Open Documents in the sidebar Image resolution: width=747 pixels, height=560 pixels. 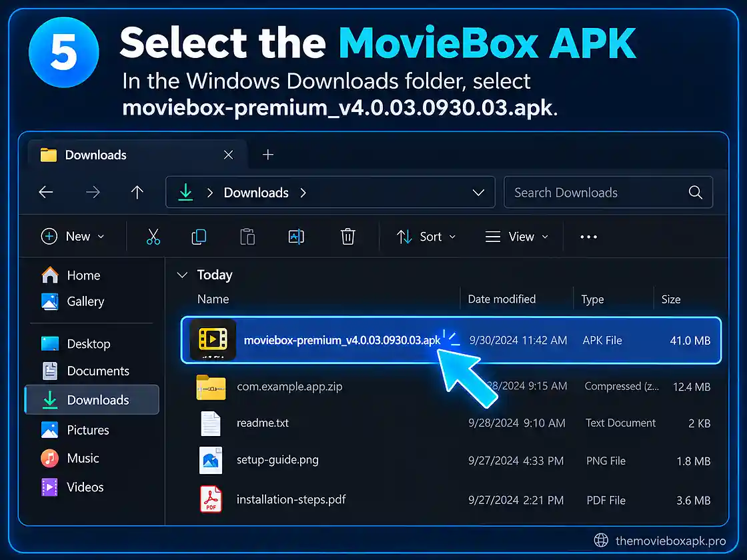click(x=85, y=371)
